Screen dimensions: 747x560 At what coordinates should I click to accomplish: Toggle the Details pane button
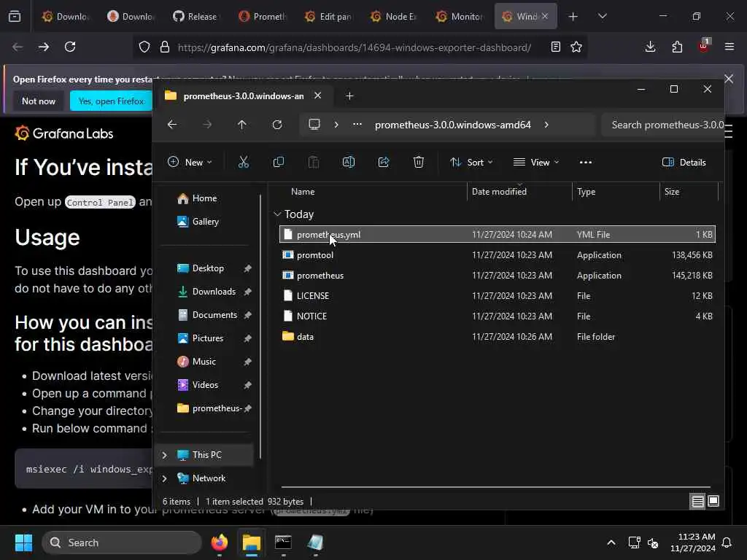click(684, 163)
